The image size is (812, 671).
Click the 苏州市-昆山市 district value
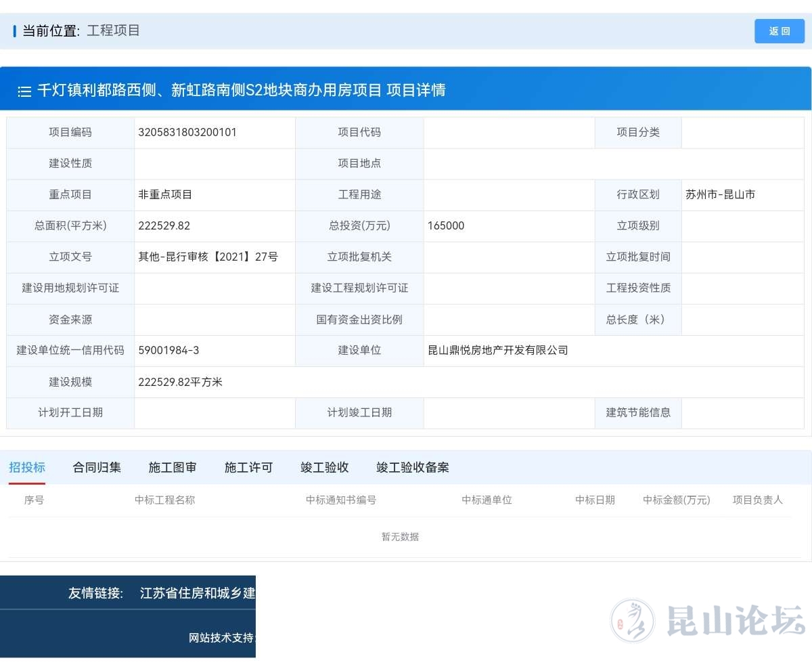pos(720,194)
